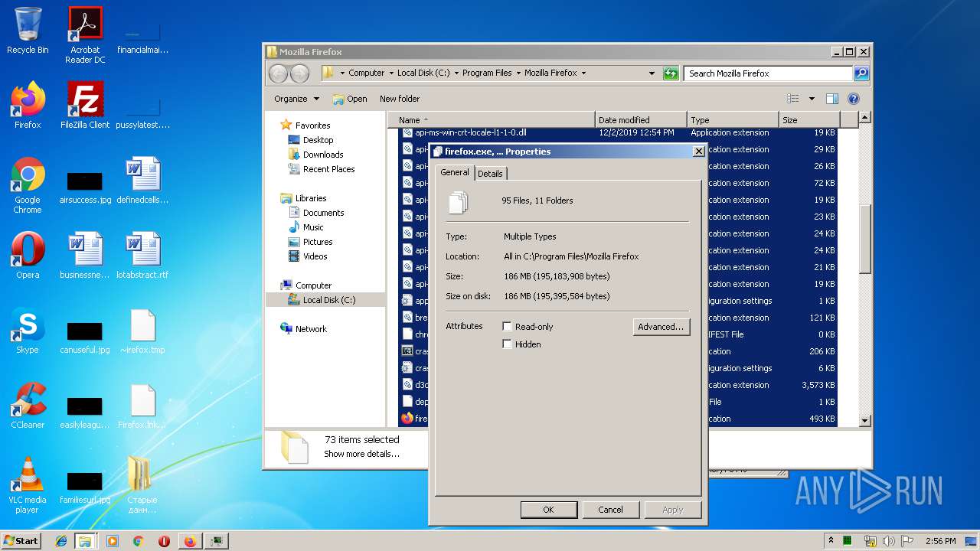
Task: Click the clock in the taskbar
Action: click(x=939, y=541)
